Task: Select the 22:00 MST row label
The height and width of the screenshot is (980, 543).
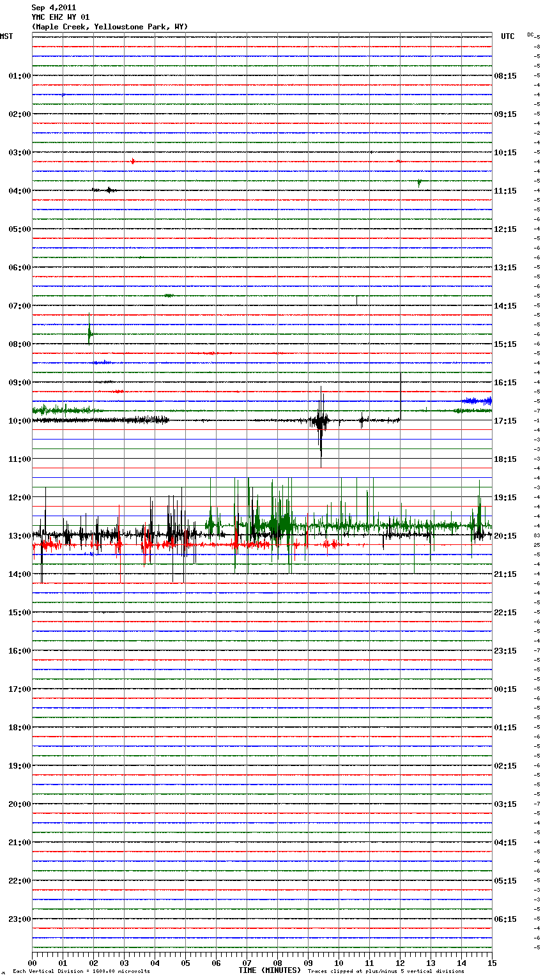Action: (19, 881)
